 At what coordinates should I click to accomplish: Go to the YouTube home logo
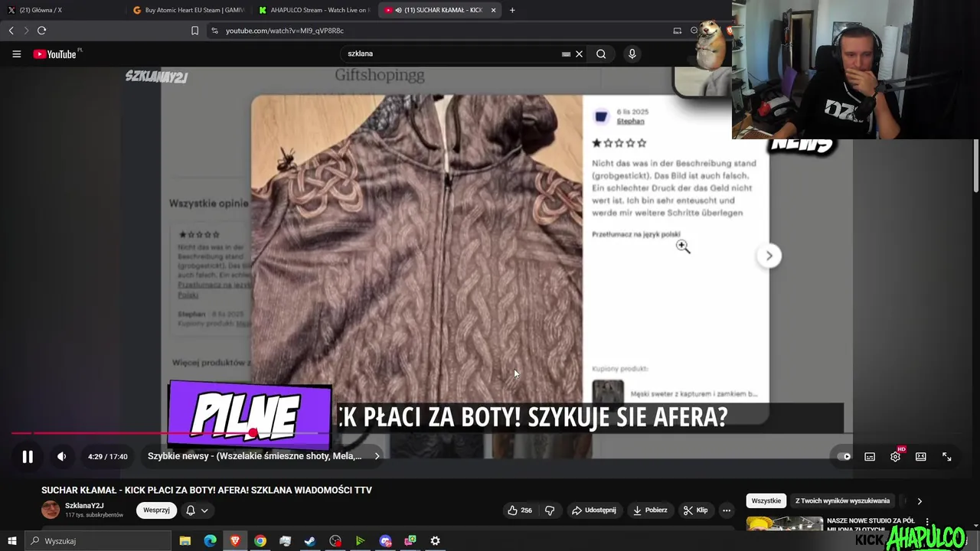click(56, 54)
